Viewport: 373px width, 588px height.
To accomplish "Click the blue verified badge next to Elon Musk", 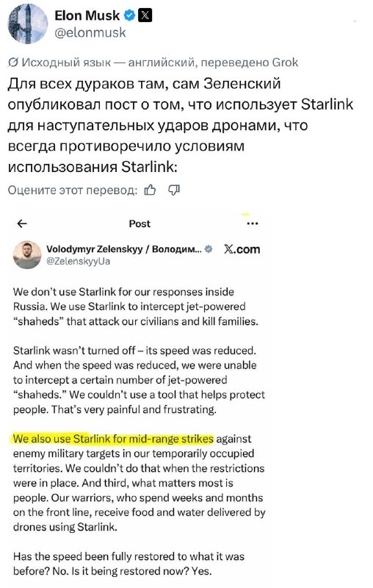I will (129, 15).
